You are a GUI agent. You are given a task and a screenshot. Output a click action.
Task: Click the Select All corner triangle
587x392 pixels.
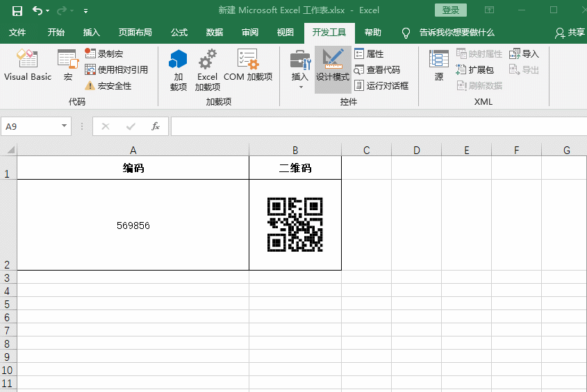click(x=10, y=150)
